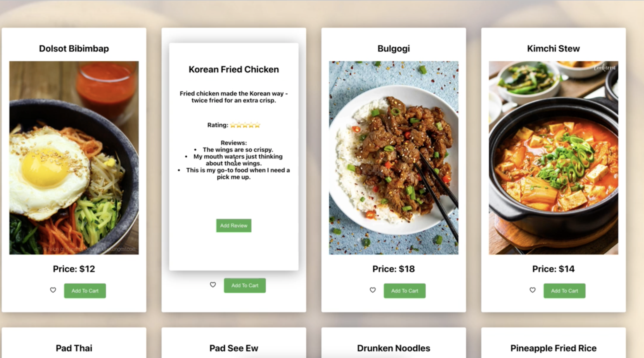Open the Kimchi Stew picture
This screenshot has height=358, width=644.
553,158
